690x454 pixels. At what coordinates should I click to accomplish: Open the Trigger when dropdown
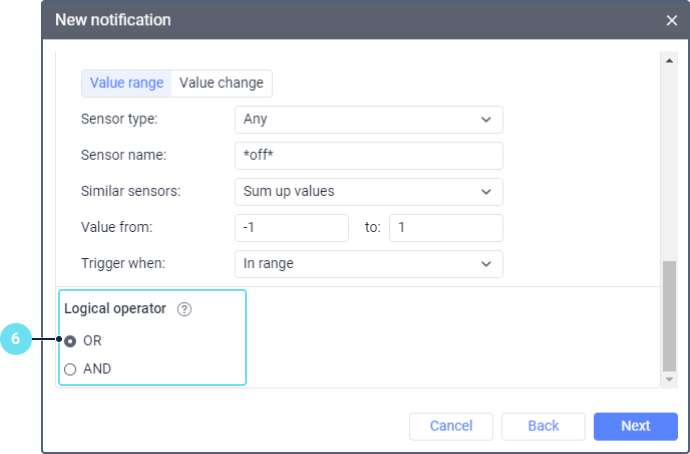tap(368, 264)
